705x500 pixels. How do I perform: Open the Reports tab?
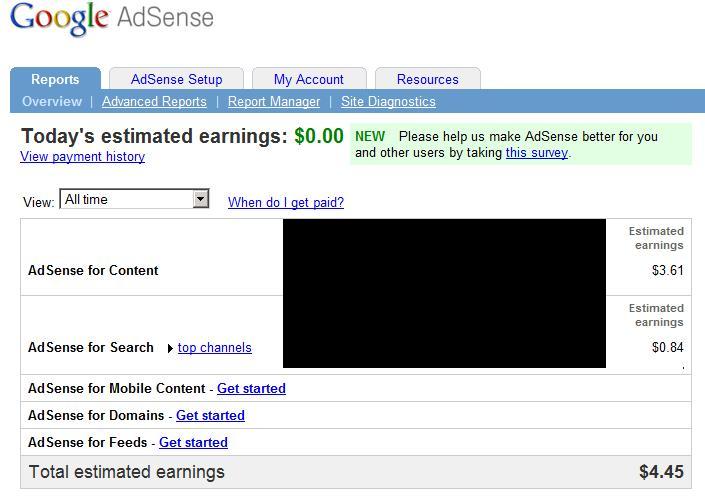55,79
